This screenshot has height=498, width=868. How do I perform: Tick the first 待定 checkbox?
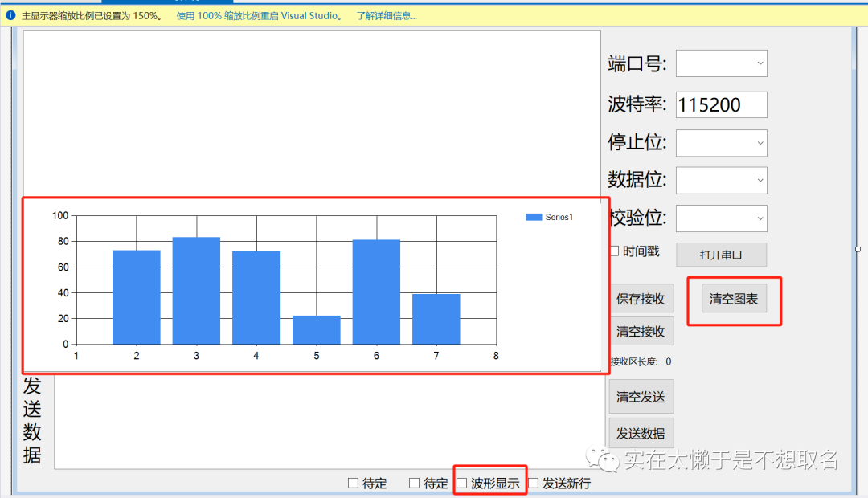pos(353,483)
